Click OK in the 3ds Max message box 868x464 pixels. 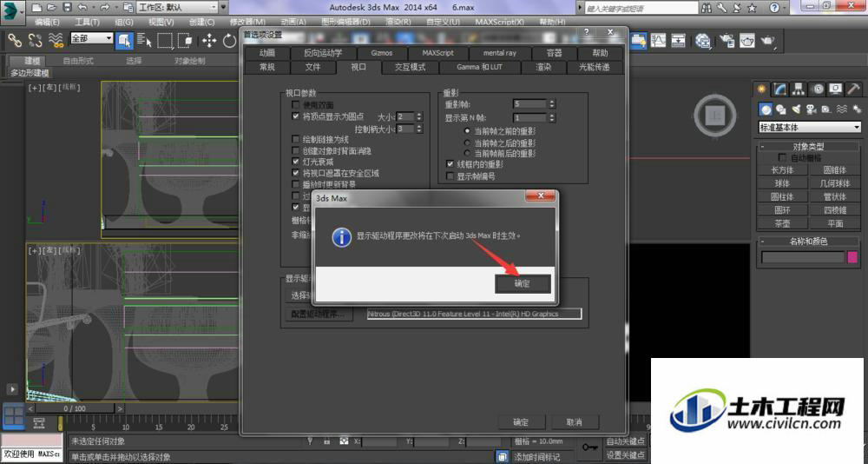point(523,283)
